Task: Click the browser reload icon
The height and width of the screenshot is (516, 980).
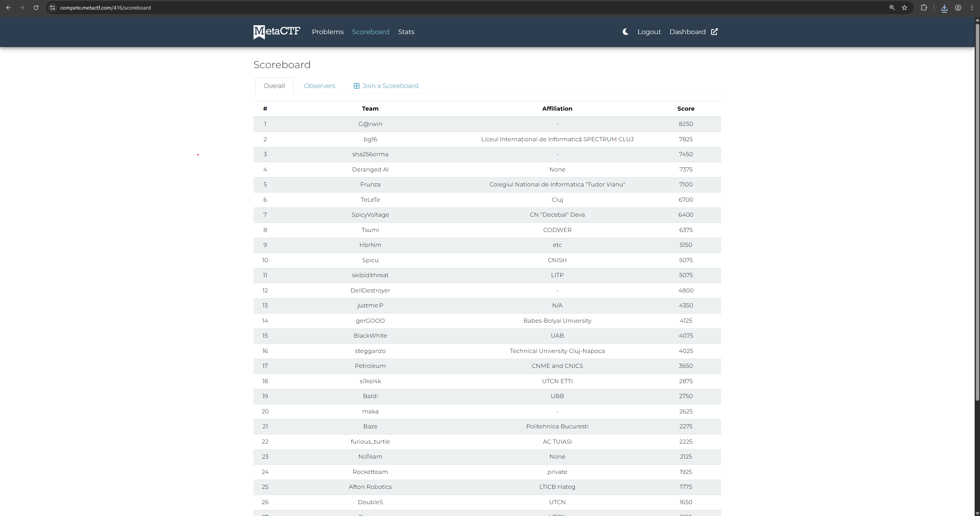Action: [36, 8]
